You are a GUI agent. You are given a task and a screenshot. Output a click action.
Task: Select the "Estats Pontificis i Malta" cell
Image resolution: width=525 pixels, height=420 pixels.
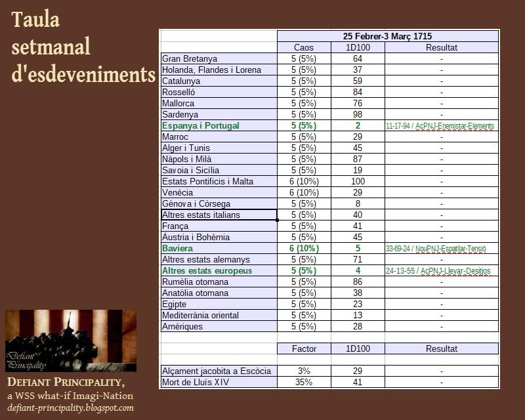click(x=219, y=182)
